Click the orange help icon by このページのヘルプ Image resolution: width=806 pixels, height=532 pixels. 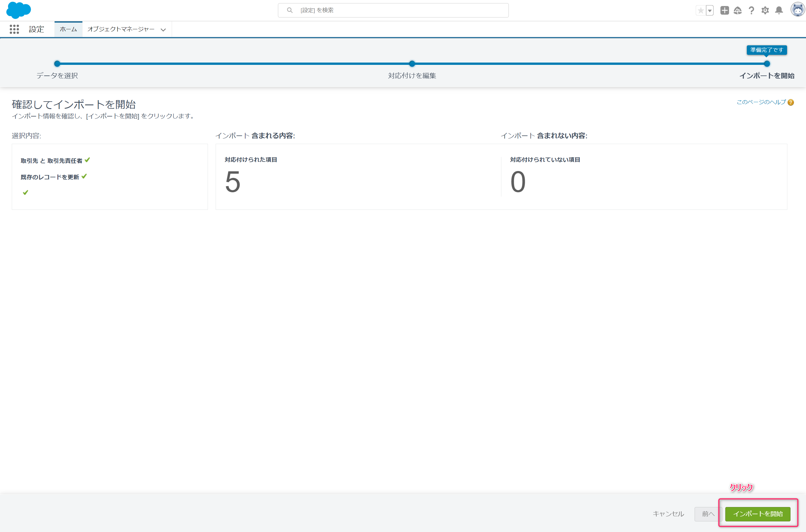[x=790, y=102]
